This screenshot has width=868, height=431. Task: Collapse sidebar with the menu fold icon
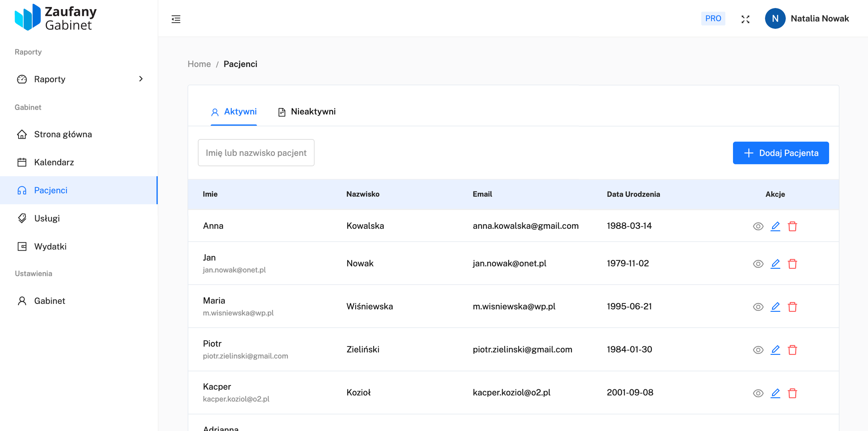click(x=176, y=19)
